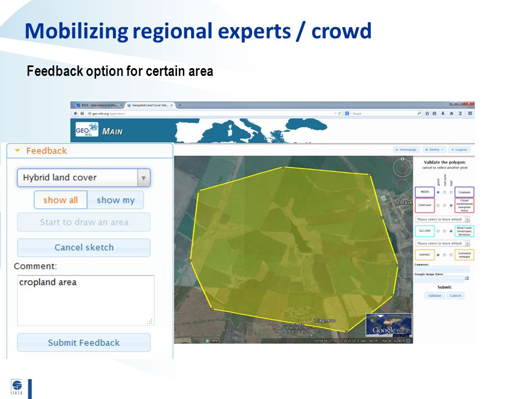This screenshot has width=532, height=399.
Task: Collapse the Feedback panel
Action: (18, 151)
